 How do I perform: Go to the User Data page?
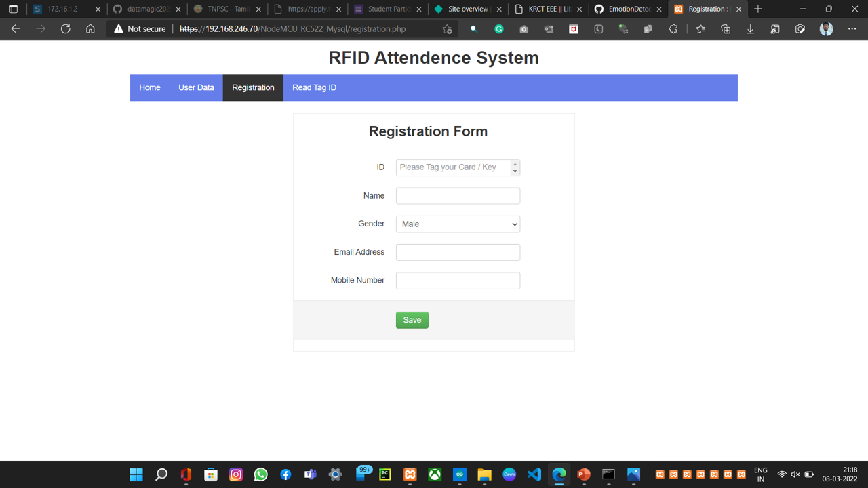(x=196, y=87)
